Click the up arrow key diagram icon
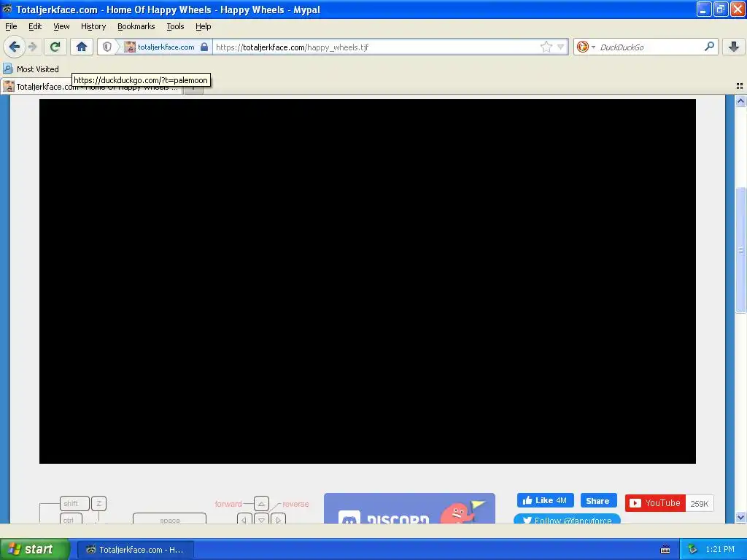This screenshot has height=560, width=747. (x=261, y=503)
